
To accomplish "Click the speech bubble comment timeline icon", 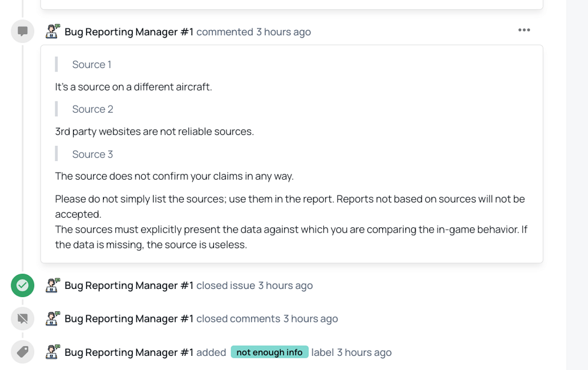I will coord(22,31).
